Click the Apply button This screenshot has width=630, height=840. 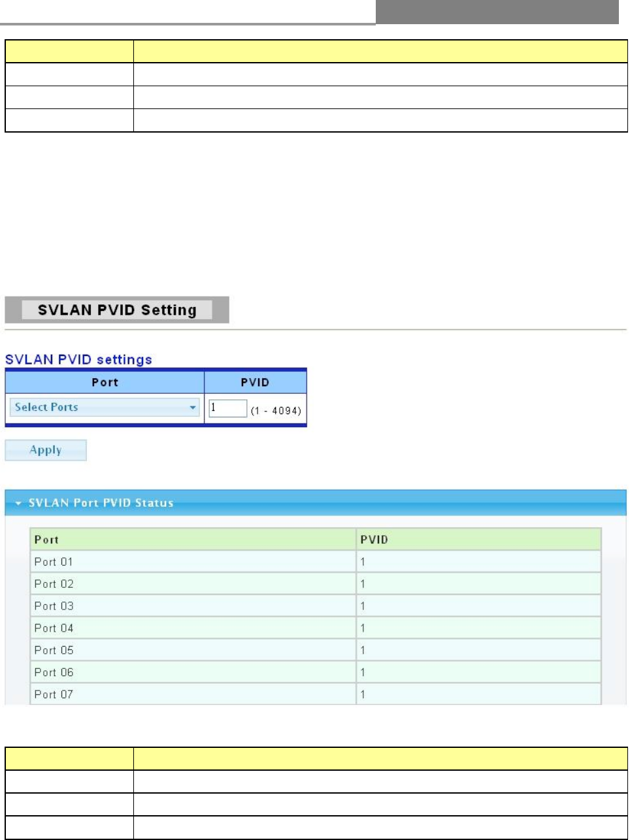point(46,450)
